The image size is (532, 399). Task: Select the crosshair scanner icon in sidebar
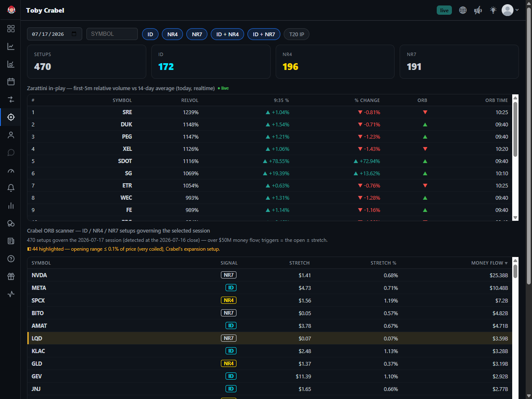coord(11,117)
